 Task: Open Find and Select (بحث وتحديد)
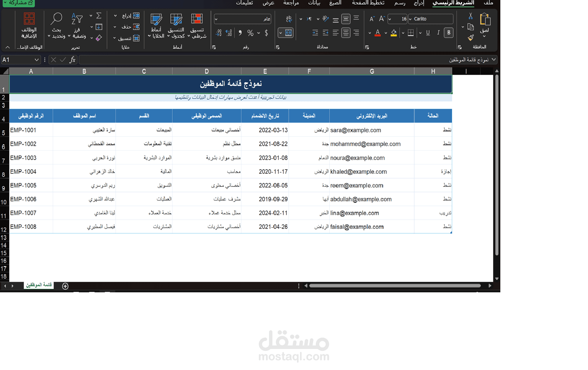click(x=57, y=26)
